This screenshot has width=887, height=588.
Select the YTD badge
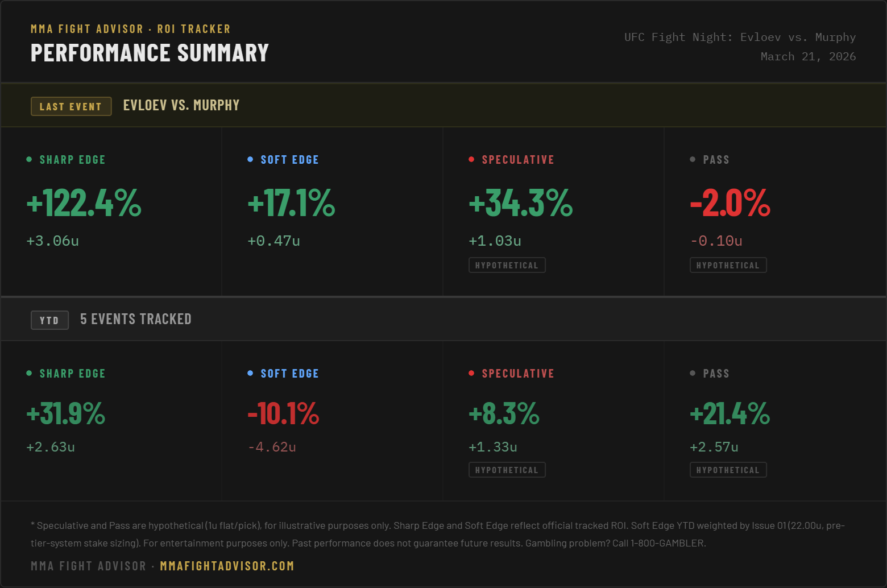pyautogui.click(x=49, y=320)
